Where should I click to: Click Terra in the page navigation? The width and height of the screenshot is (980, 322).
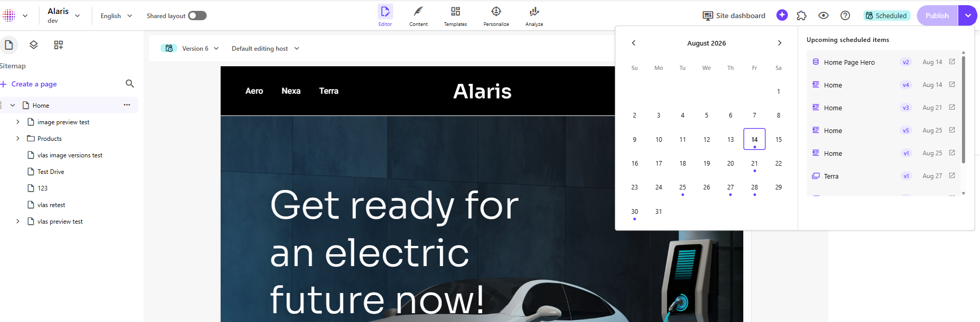329,91
